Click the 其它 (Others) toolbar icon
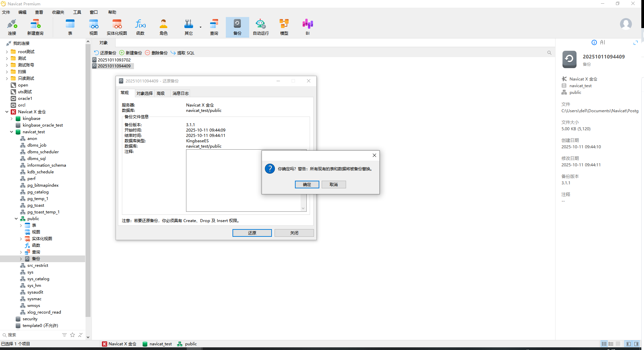This screenshot has height=350, width=644. point(189,27)
